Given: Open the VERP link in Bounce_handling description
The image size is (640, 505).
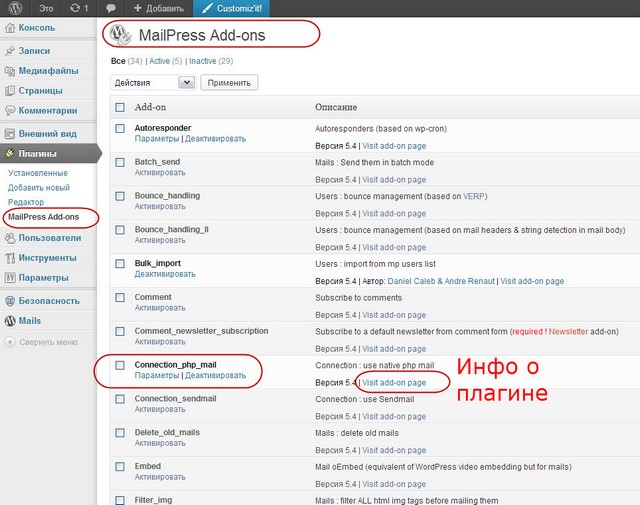Looking at the screenshot, I should 473,196.
